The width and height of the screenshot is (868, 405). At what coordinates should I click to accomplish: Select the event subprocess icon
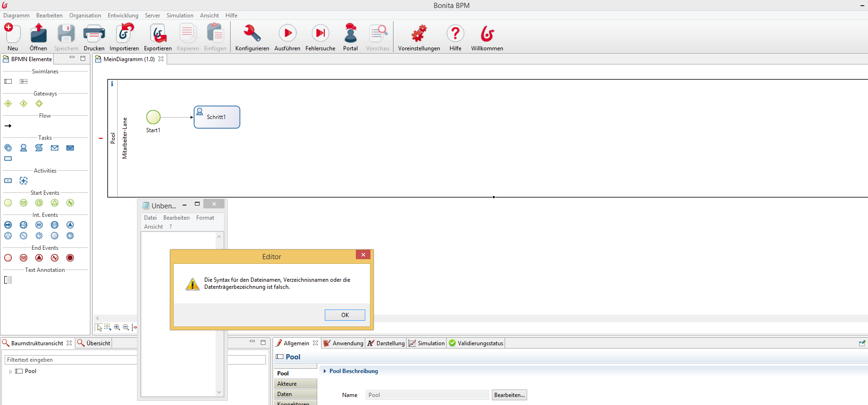(24, 181)
